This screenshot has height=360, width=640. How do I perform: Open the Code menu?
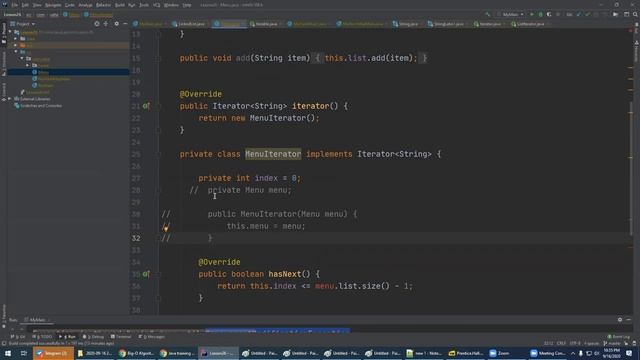[x=69, y=5]
